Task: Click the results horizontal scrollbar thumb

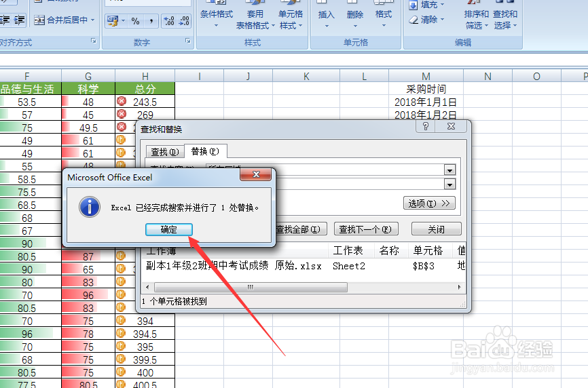Action: tap(251, 287)
